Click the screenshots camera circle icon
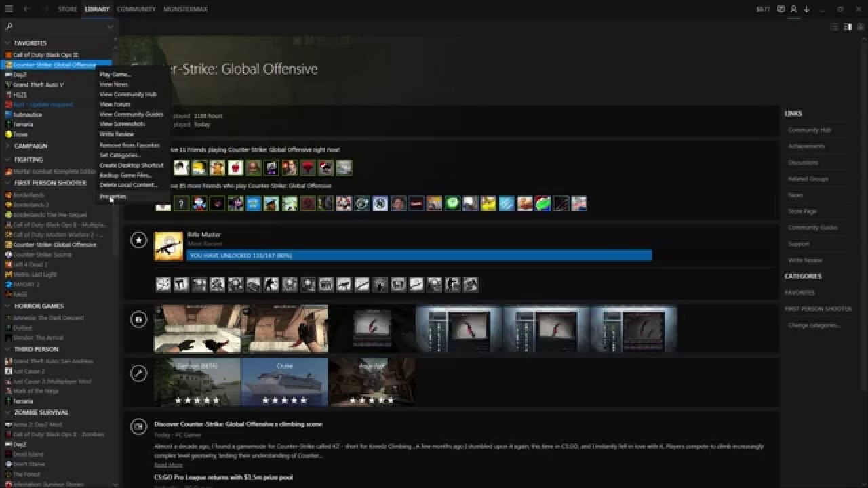Image resolution: width=868 pixels, height=488 pixels. [138, 319]
